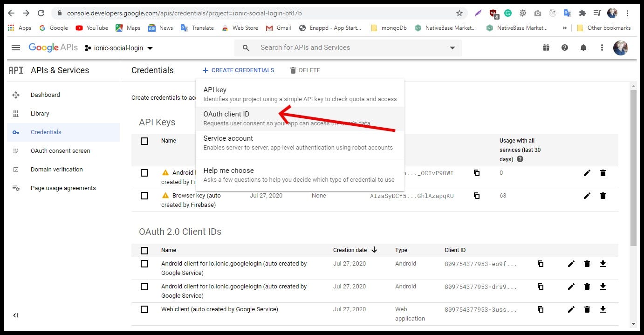Open the Gmail bookmark
This screenshot has width=644, height=335.
278,28
